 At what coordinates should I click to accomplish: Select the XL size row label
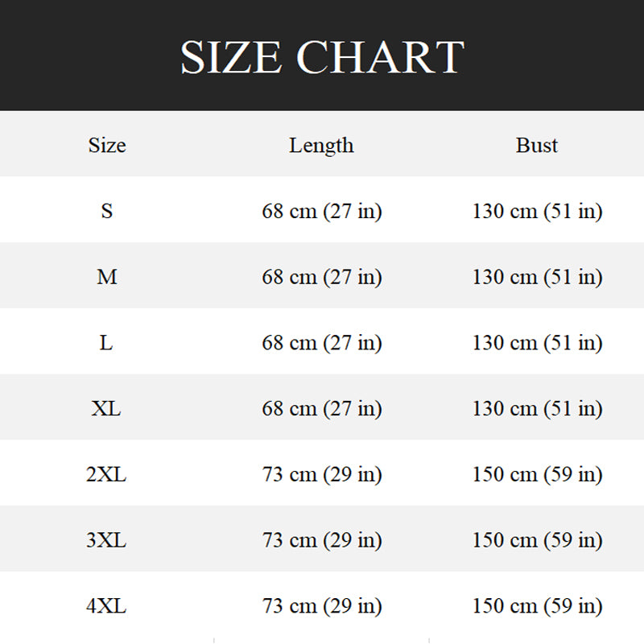106,409
